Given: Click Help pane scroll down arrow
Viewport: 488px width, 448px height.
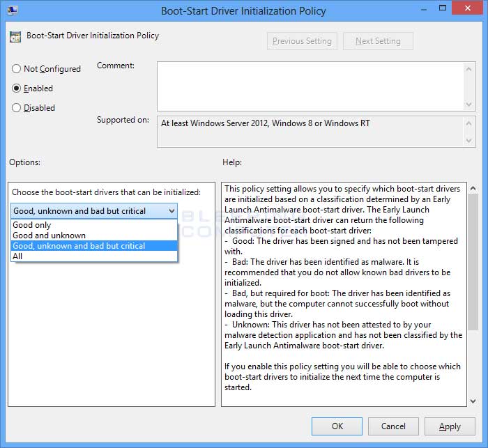Looking at the screenshot, I should tap(473, 401).
